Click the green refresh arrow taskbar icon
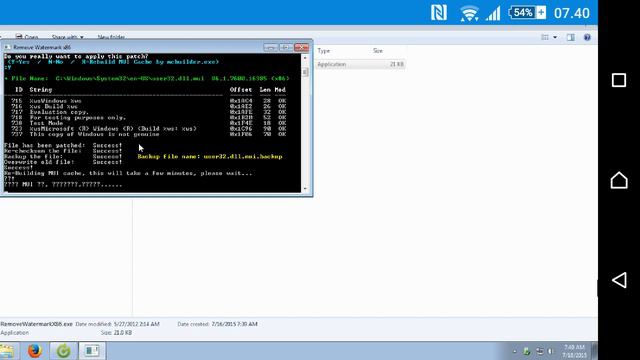The height and width of the screenshot is (360, 640). pyautogui.click(x=63, y=351)
